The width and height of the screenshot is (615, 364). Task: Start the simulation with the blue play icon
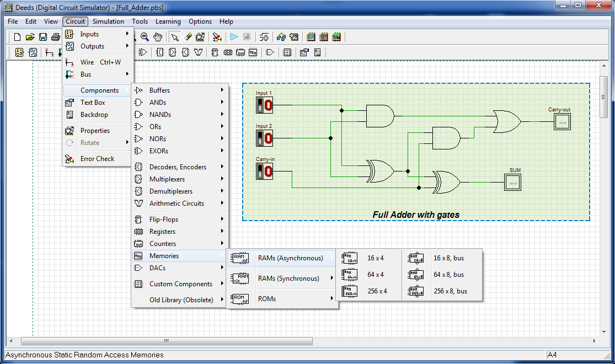click(233, 37)
